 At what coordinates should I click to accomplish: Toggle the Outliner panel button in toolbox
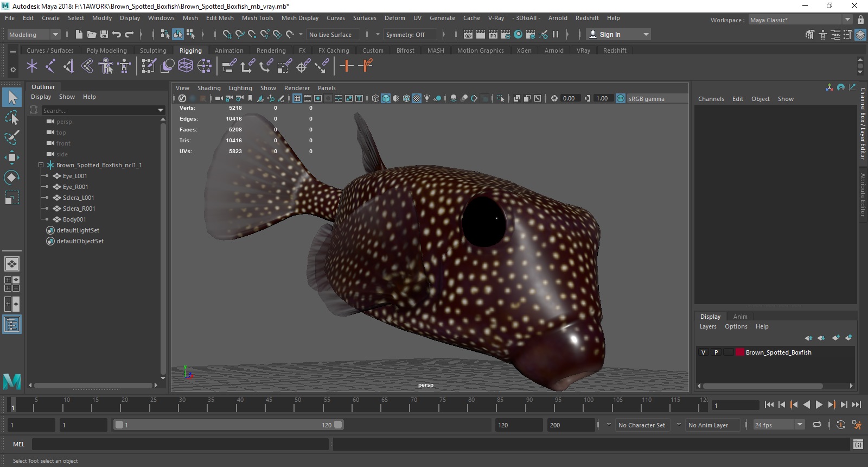(12, 324)
